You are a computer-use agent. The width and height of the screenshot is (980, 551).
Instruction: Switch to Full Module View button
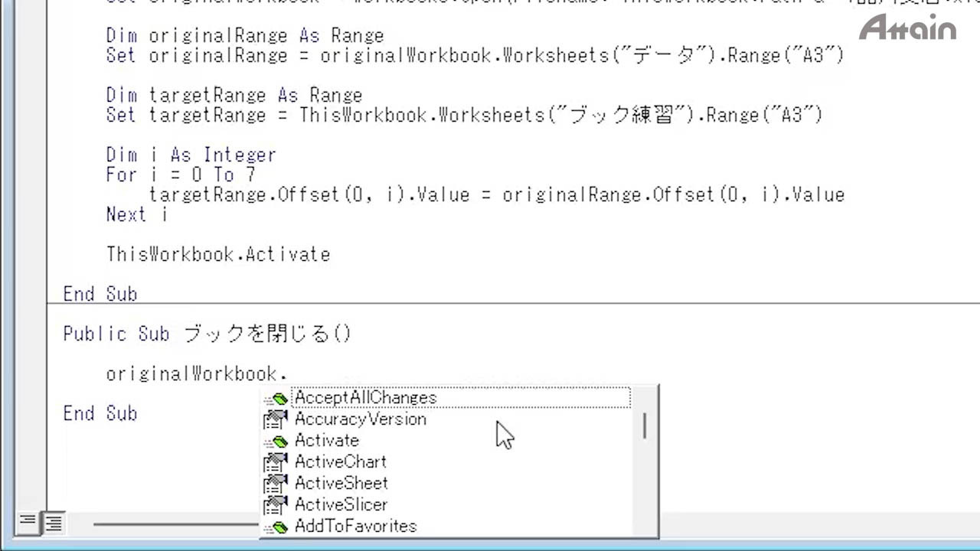coord(54,523)
